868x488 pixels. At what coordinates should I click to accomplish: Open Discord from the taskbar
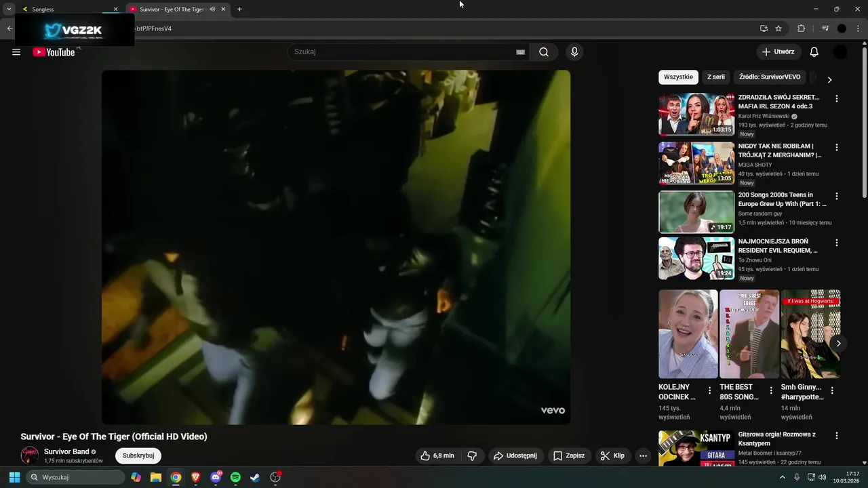click(x=216, y=477)
